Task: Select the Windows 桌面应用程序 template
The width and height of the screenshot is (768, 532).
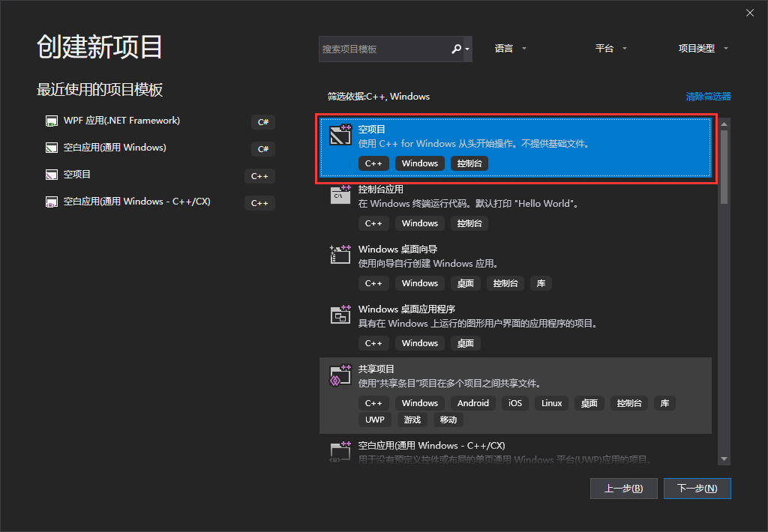Action: (516, 327)
